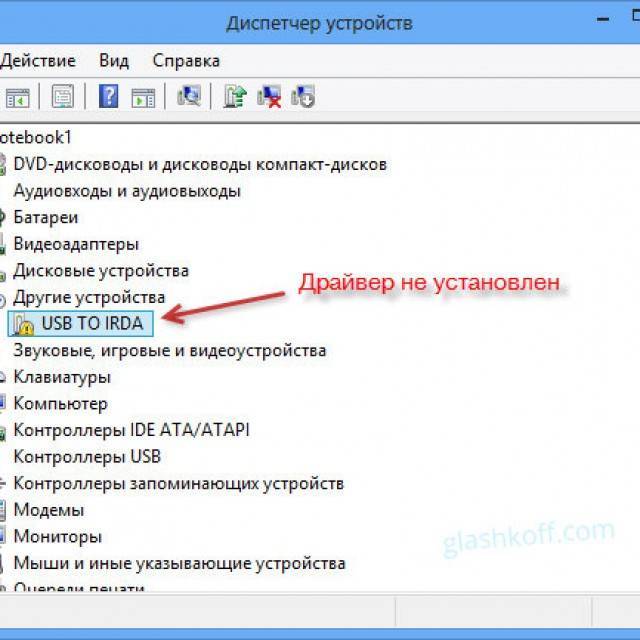Select the Компьютер category
Screen dimensions: 640x640
(60, 404)
